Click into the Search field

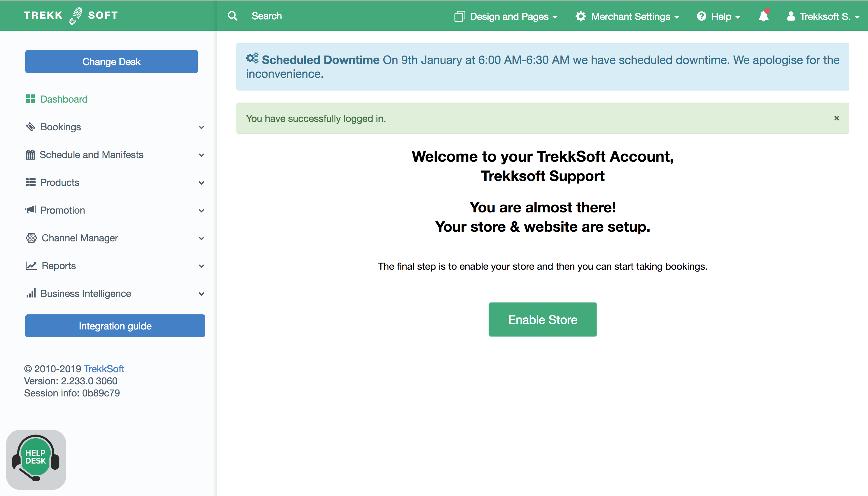pyautogui.click(x=267, y=16)
